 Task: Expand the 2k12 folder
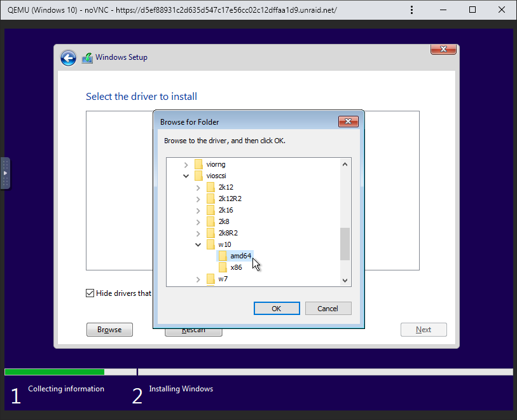[x=198, y=188]
